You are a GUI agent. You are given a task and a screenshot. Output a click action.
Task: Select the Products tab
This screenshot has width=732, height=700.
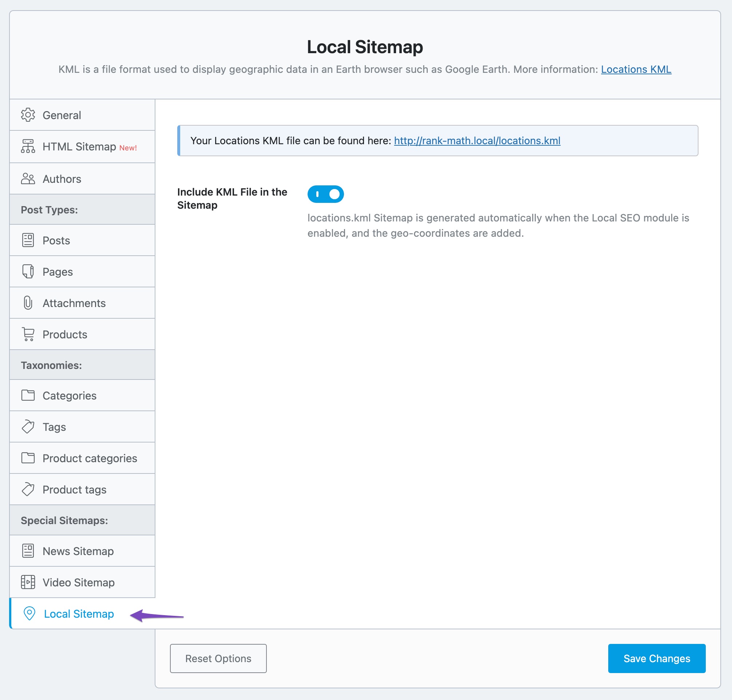[82, 334]
